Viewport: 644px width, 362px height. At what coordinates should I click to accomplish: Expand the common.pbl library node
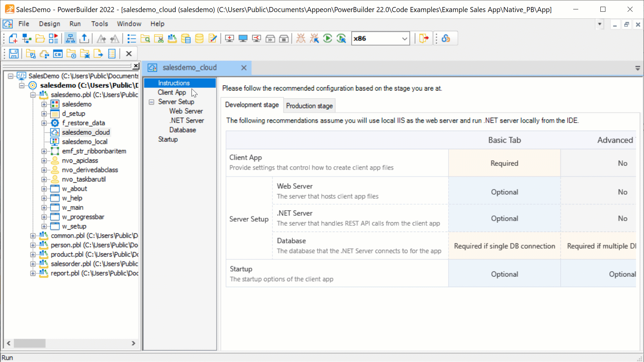point(33,236)
